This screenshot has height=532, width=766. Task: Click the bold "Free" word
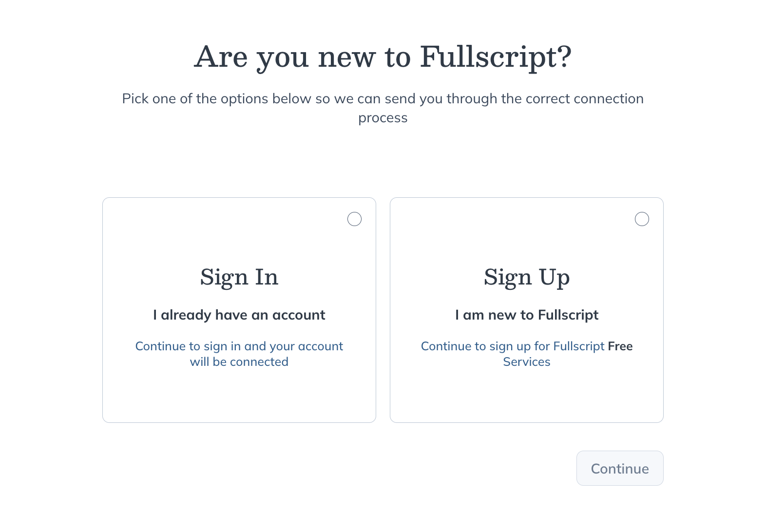pyautogui.click(x=620, y=346)
